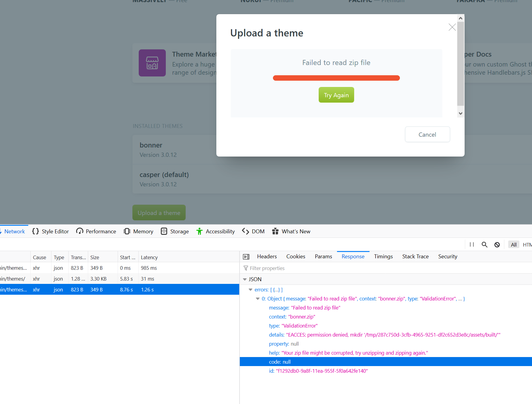Cancel the theme upload dialog
532x404 pixels.
[427, 134]
